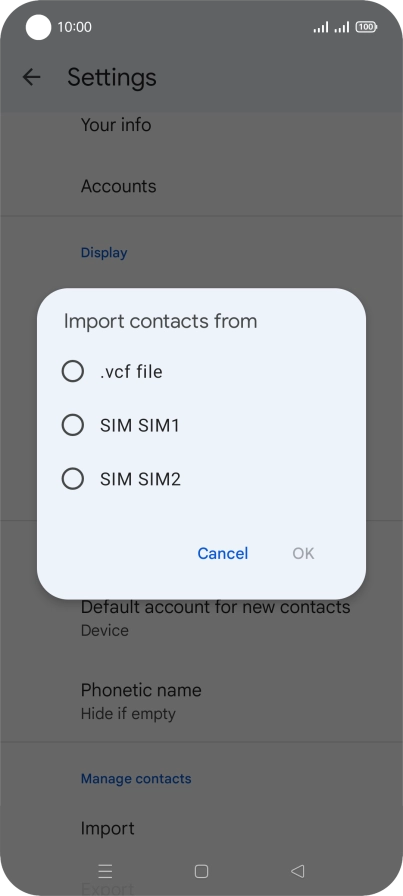403x896 pixels.
Task: Tap the home navigation square icon
Action: tap(201, 871)
